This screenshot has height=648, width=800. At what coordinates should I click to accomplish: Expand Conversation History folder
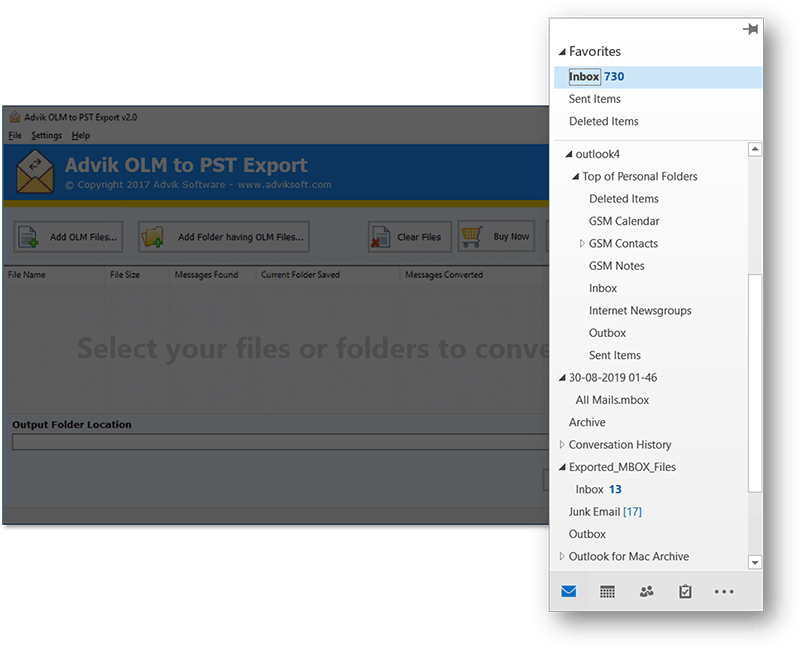562,444
